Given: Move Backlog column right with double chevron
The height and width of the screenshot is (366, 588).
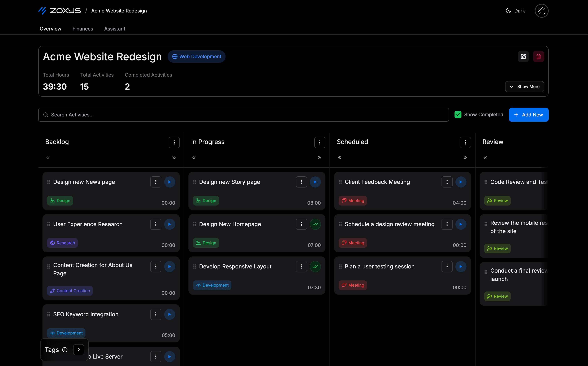Looking at the screenshot, I should [x=174, y=158].
